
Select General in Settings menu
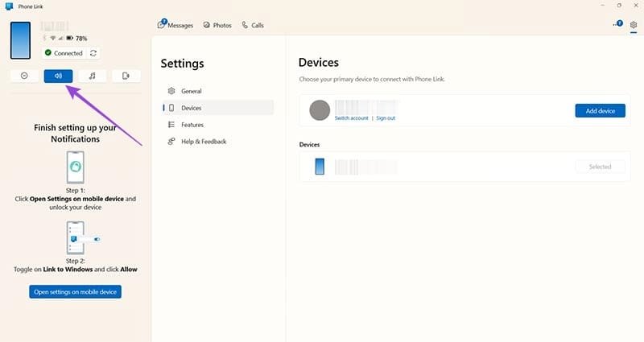coord(218,91)
